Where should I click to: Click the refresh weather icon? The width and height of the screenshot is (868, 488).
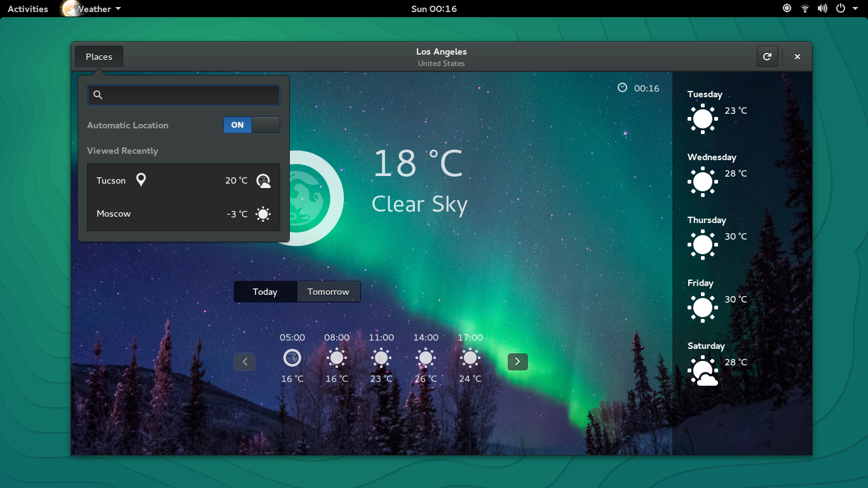[x=767, y=57]
